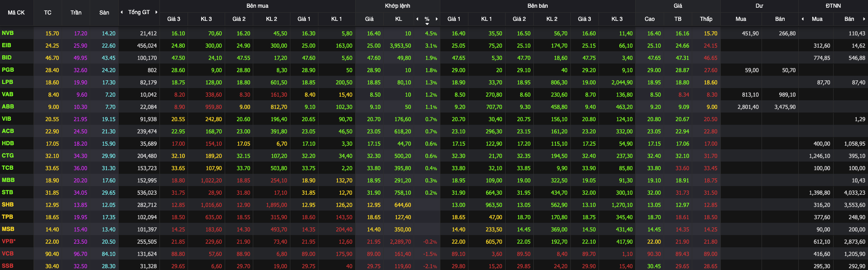Open stock symbol TCB

pos(8,168)
